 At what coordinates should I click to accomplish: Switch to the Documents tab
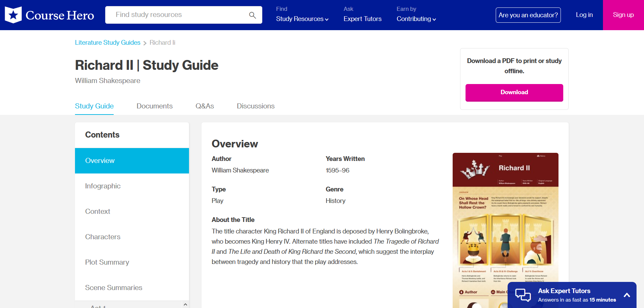click(154, 106)
